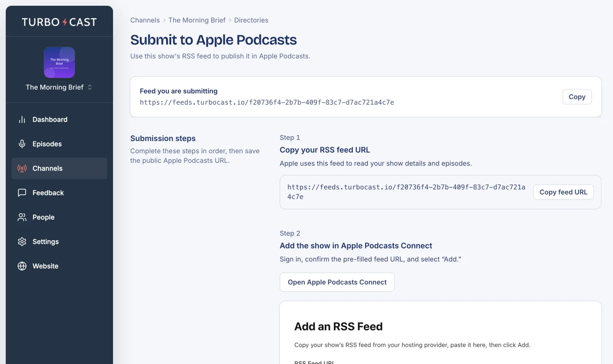This screenshot has width=613, height=364.
Task: Click feed URL text in Step 1 box
Action: pyautogui.click(x=406, y=192)
